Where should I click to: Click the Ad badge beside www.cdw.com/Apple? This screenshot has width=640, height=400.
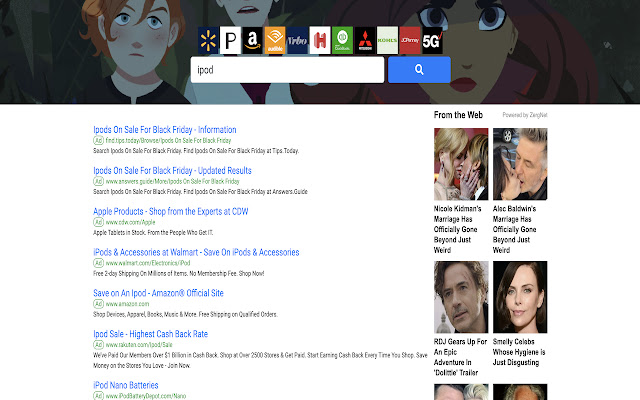98,222
